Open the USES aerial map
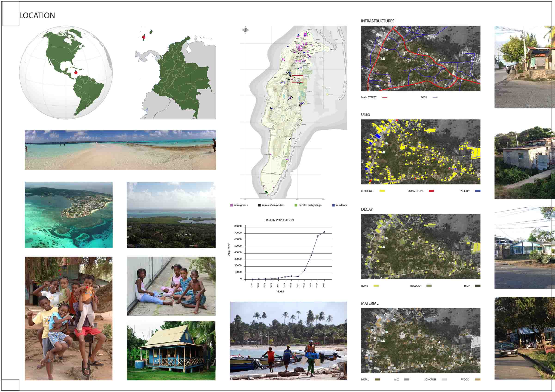555x392 pixels. point(421,152)
